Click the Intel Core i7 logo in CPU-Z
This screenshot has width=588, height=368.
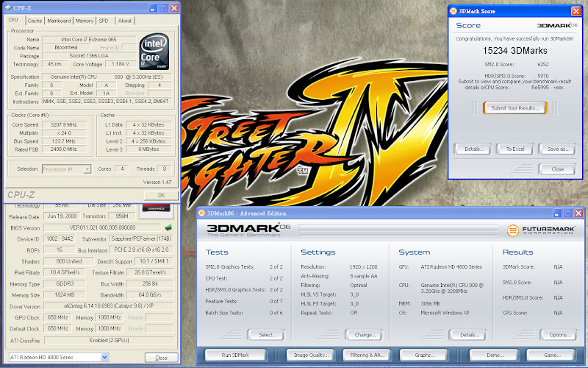coord(154,51)
